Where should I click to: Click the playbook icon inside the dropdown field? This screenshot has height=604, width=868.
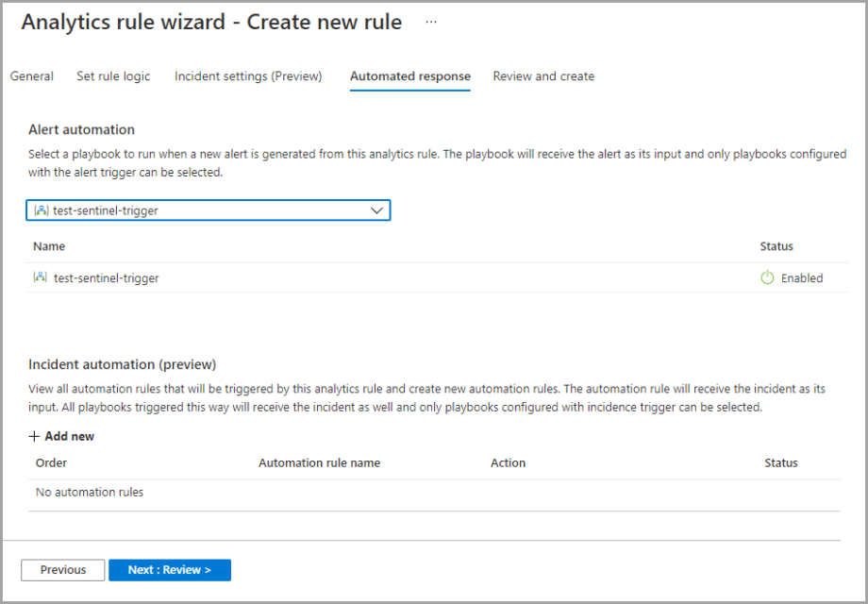point(41,210)
